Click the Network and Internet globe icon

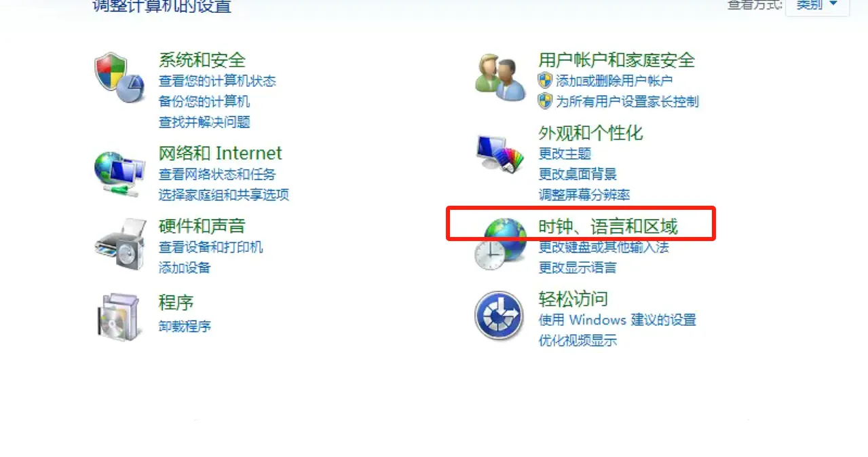(119, 174)
